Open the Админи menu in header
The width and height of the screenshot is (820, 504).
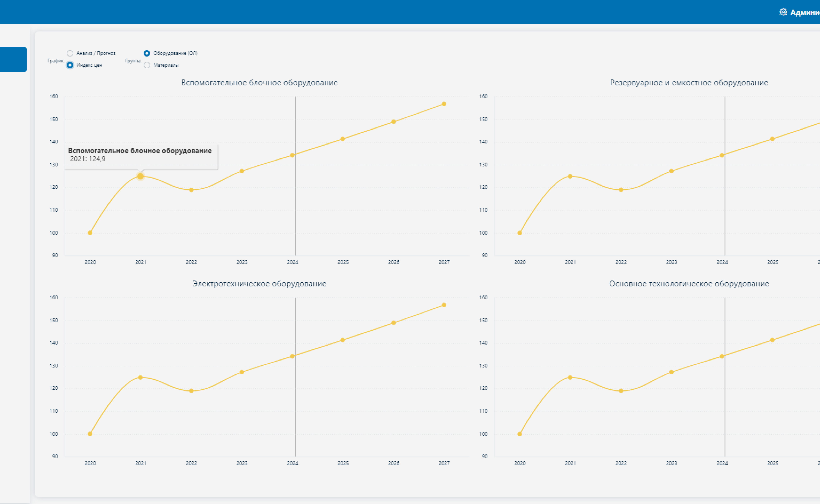[x=805, y=12]
